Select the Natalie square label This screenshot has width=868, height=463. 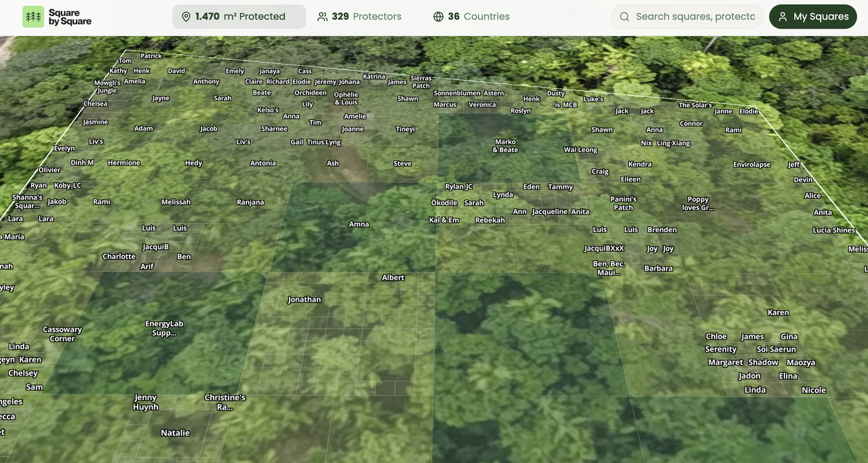[x=175, y=432]
